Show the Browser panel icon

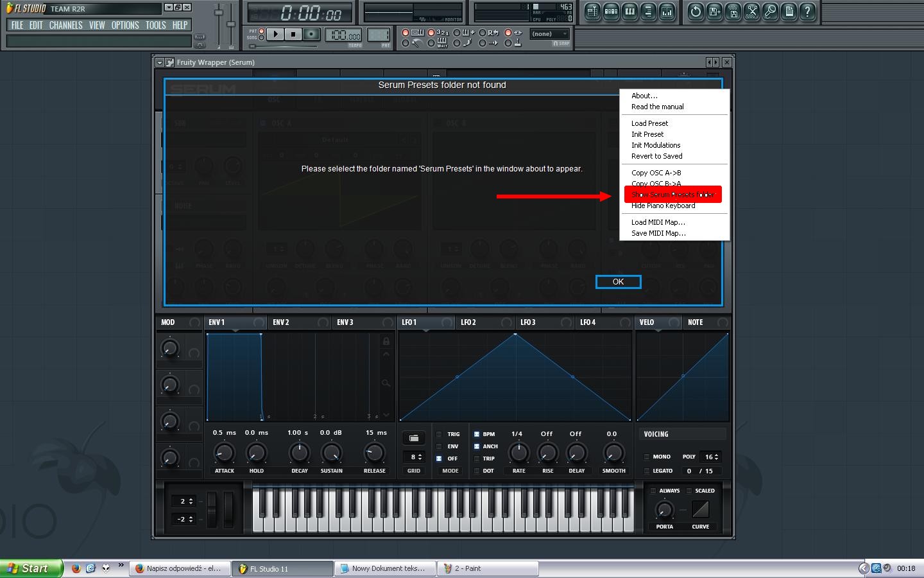tap(648, 12)
